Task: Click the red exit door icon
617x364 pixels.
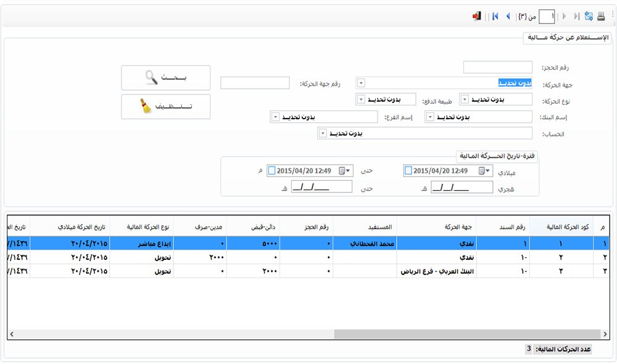Action: tap(476, 17)
